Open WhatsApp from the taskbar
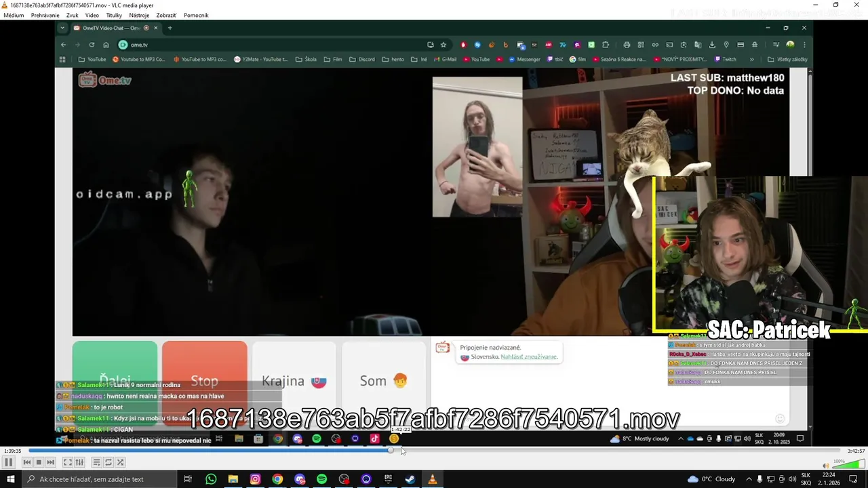The width and height of the screenshot is (868, 488). [211, 479]
